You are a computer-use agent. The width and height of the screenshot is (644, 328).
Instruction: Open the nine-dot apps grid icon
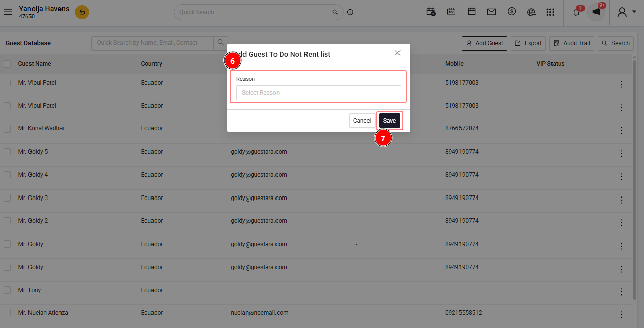[x=550, y=12]
